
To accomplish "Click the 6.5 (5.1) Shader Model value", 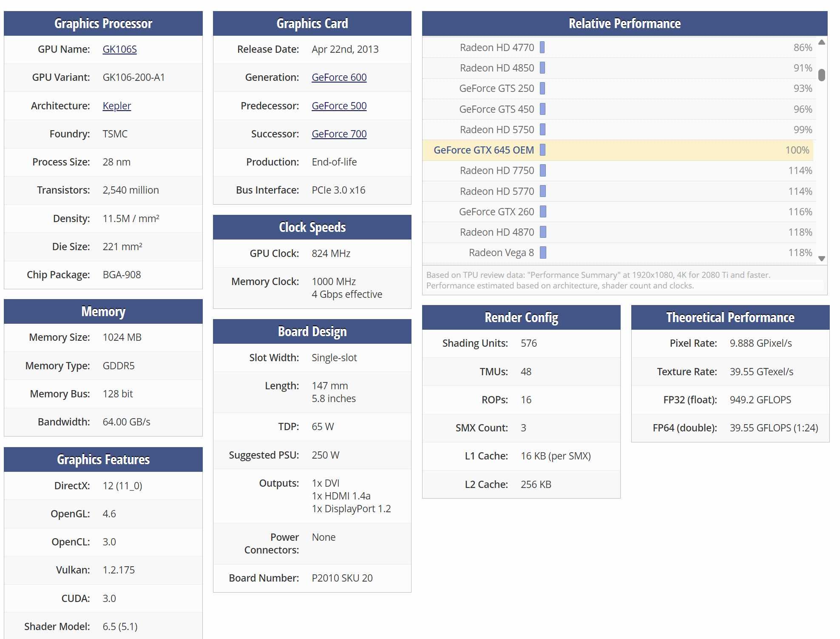I will [x=120, y=627].
